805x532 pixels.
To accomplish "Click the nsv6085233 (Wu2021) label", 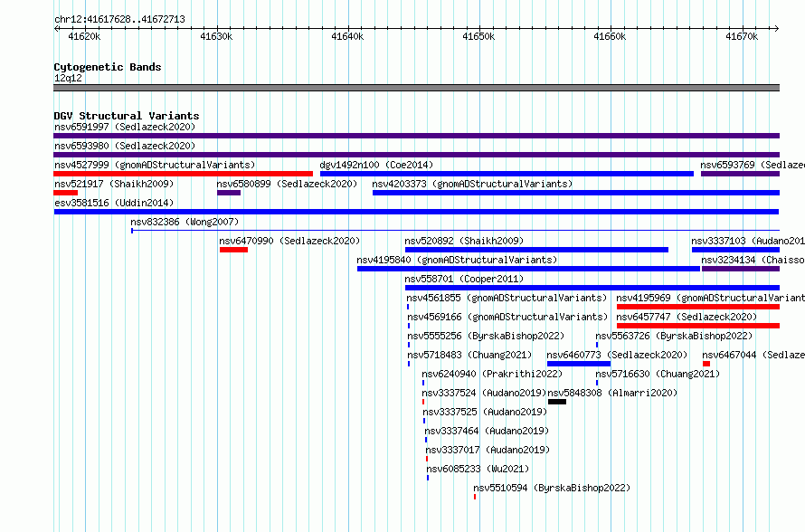I will point(478,469).
